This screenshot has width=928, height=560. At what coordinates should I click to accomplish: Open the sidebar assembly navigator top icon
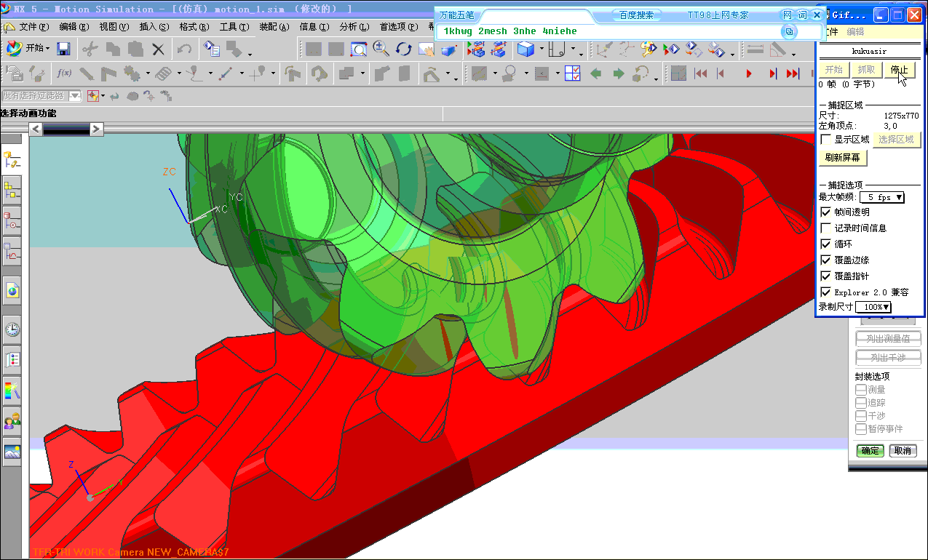click(x=12, y=160)
